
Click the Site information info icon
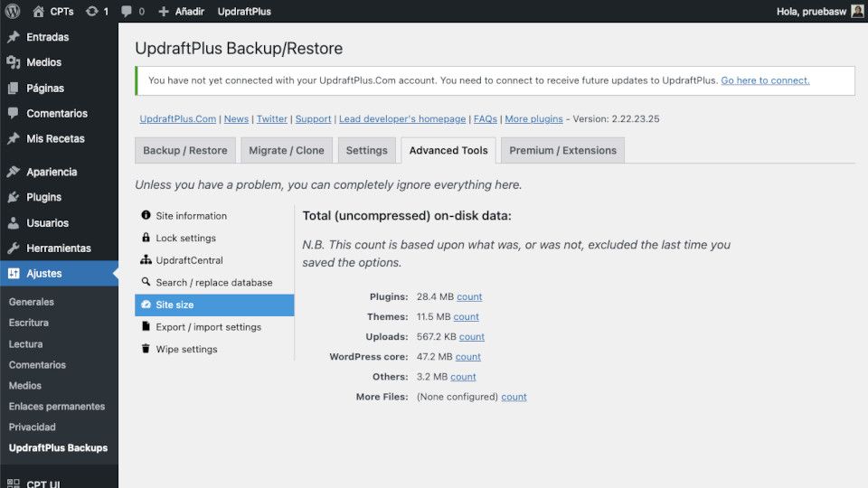146,215
